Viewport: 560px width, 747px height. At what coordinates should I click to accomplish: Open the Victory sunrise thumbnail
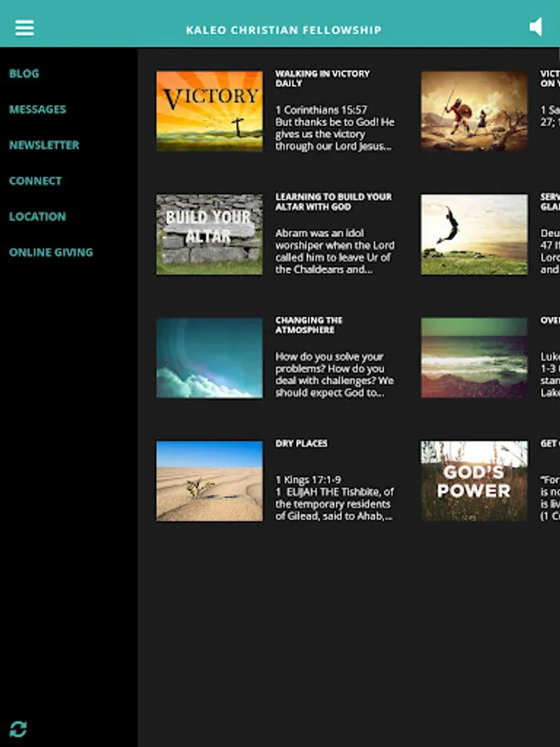[x=210, y=111]
